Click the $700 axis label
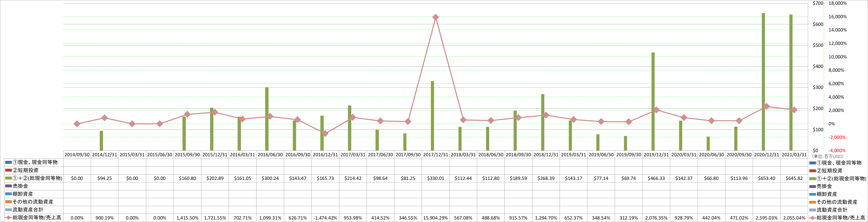The image size is (868, 222). 818,3
